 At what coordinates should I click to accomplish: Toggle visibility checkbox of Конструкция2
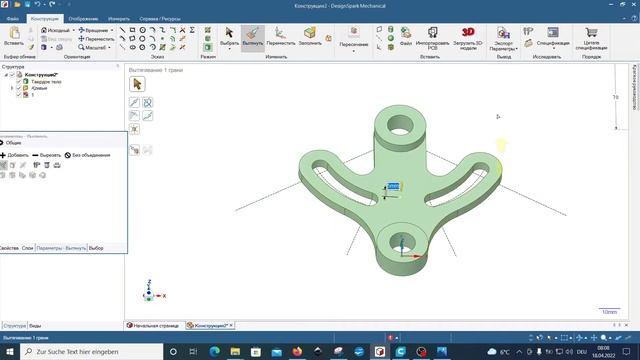(x=12, y=75)
